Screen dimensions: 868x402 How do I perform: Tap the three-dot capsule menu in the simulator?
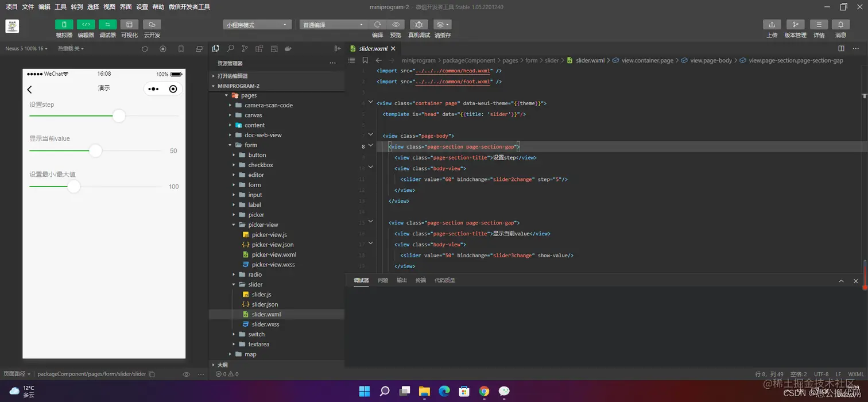pyautogui.click(x=153, y=89)
